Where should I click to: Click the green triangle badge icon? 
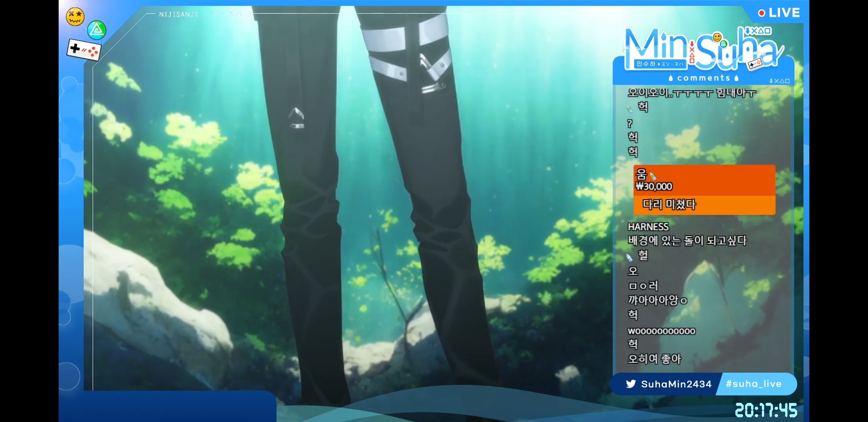pyautogui.click(x=97, y=30)
